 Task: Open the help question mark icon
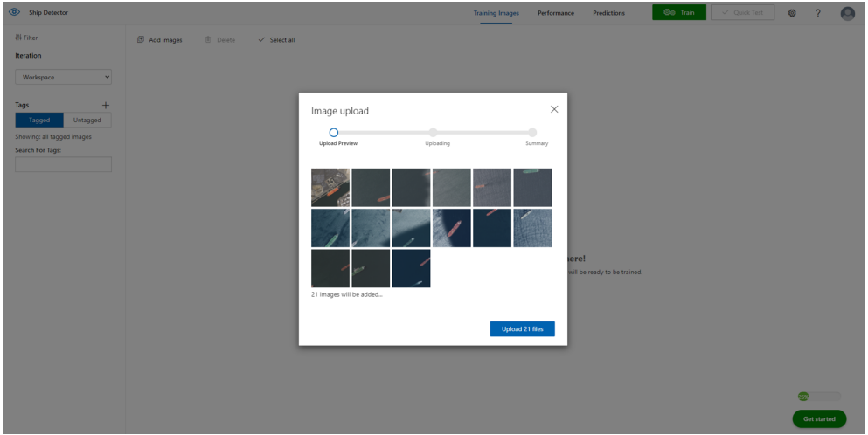818,13
